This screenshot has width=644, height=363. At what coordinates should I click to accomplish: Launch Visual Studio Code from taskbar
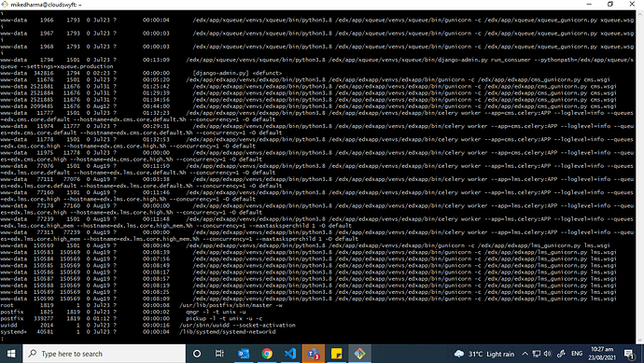click(x=290, y=354)
